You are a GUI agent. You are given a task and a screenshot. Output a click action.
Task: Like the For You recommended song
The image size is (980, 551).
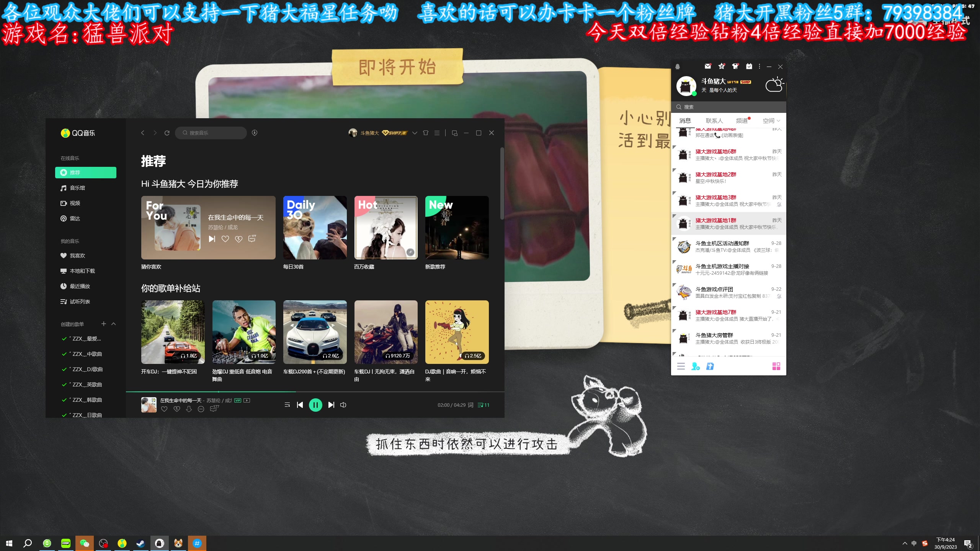pos(225,239)
